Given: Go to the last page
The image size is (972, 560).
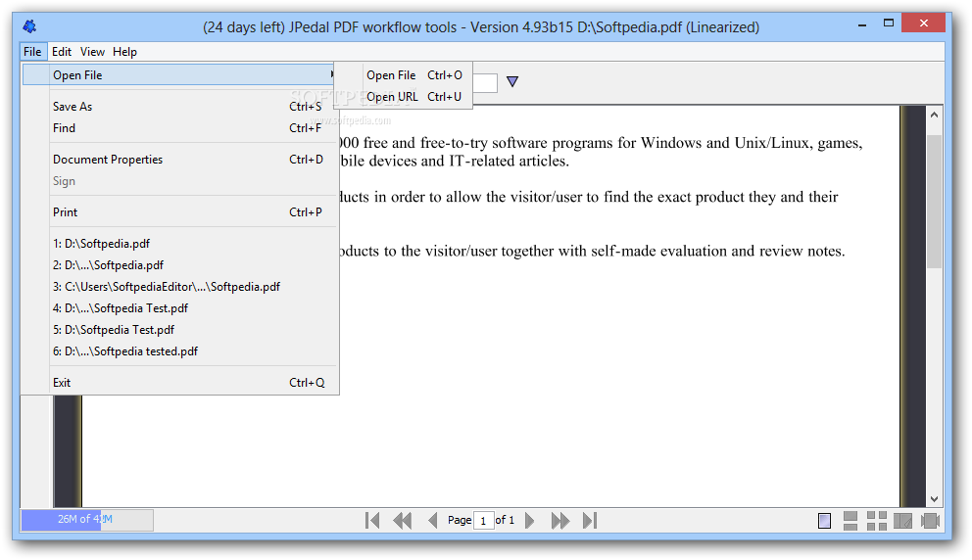Looking at the screenshot, I should [x=590, y=521].
